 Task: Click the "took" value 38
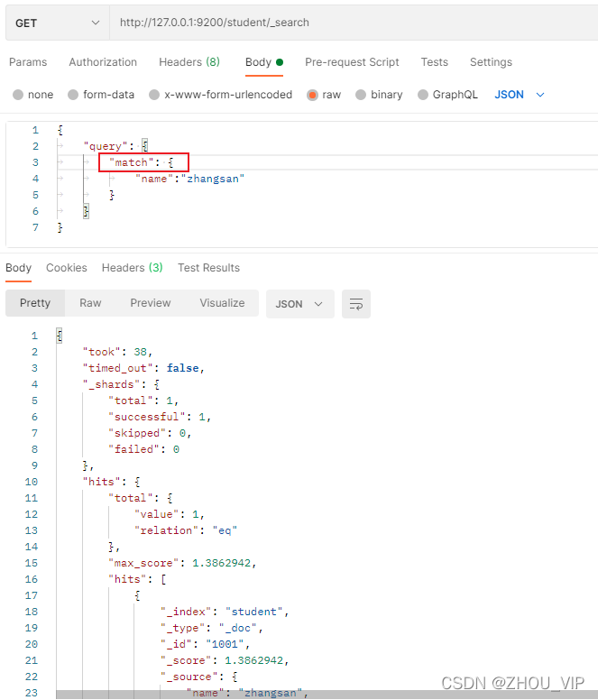[140, 352]
